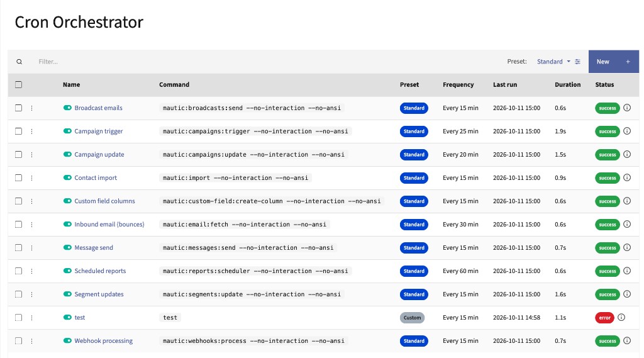Open info icon for Broadcast emails
The height and width of the screenshot is (358, 644).
[627, 108]
